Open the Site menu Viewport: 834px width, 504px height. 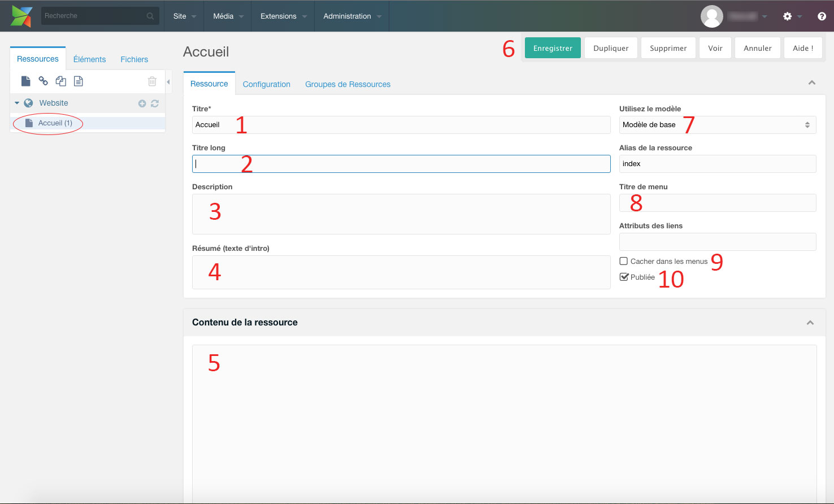click(185, 16)
